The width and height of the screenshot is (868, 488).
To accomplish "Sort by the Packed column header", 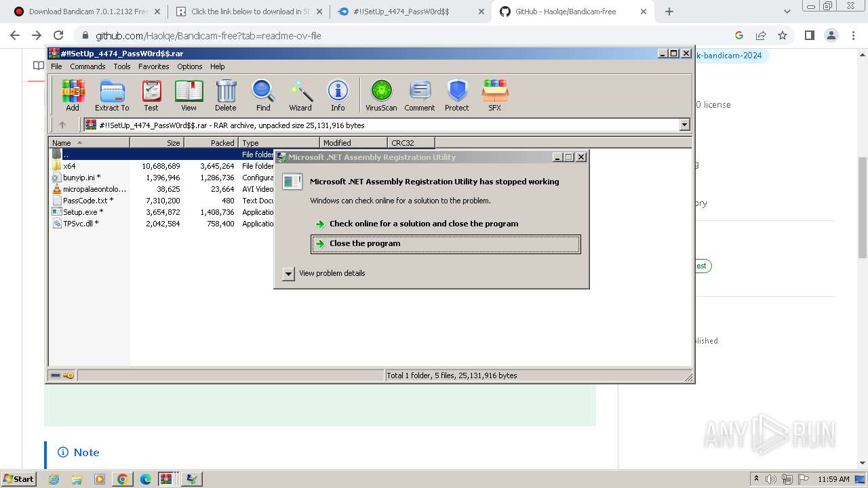I will (x=212, y=142).
